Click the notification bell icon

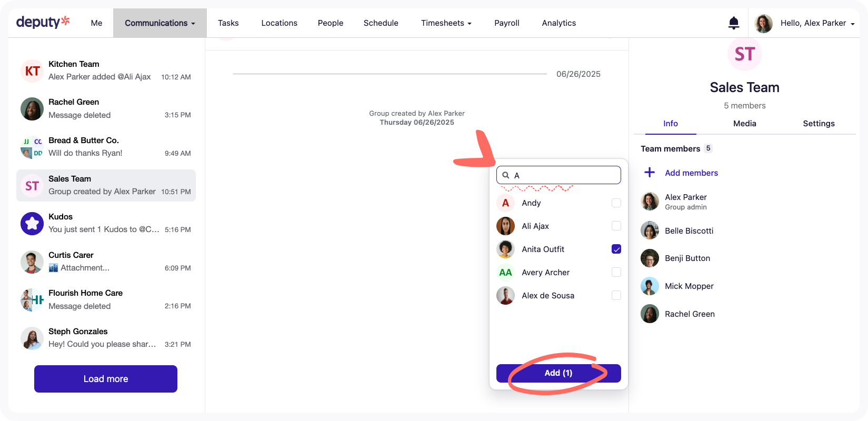[x=733, y=23]
